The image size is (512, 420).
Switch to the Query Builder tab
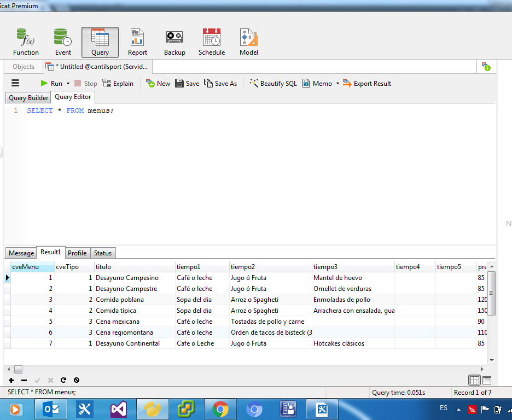[x=28, y=98]
